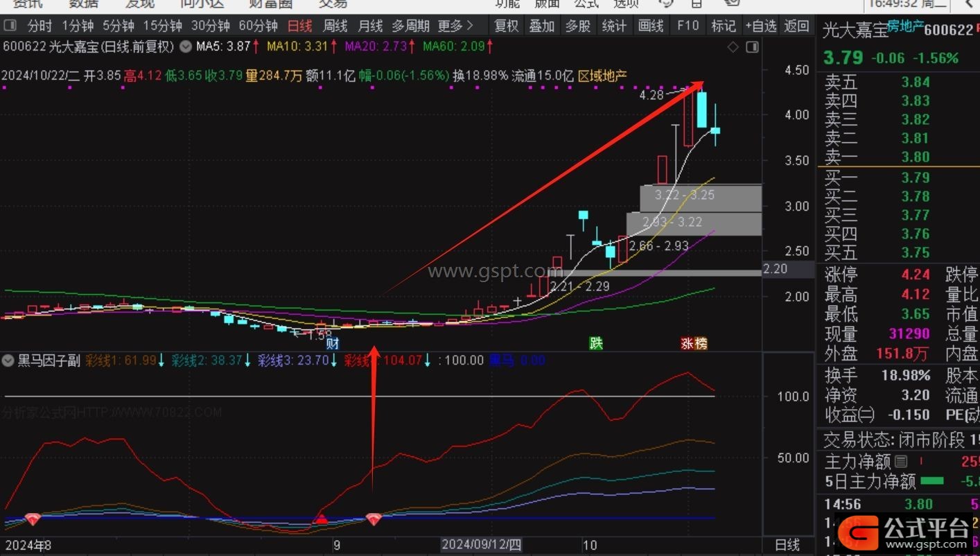
Task: Click the diamond icon at chart top right
Action: click(733, 47)
